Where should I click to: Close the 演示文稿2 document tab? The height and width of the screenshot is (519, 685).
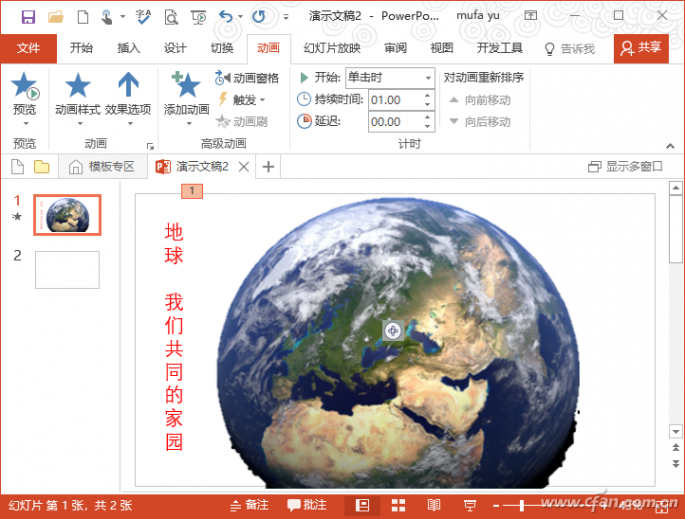pyautogui.click(x=244, y=166)
